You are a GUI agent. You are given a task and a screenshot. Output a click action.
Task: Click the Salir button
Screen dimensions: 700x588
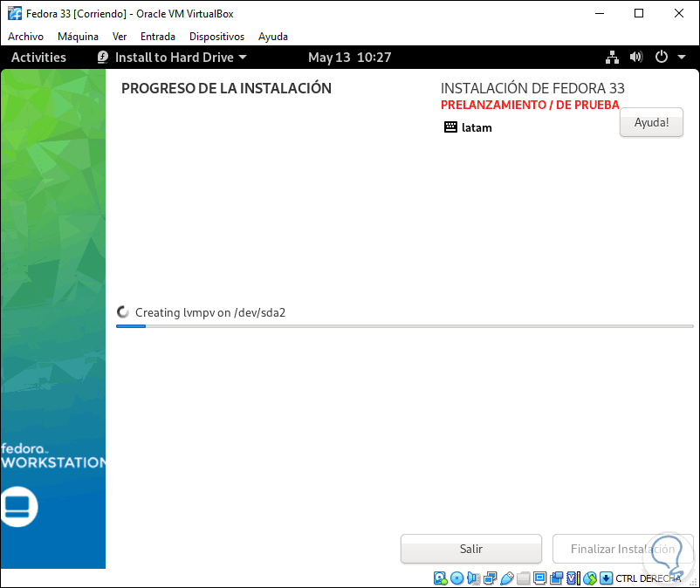(x=471, y=549)
